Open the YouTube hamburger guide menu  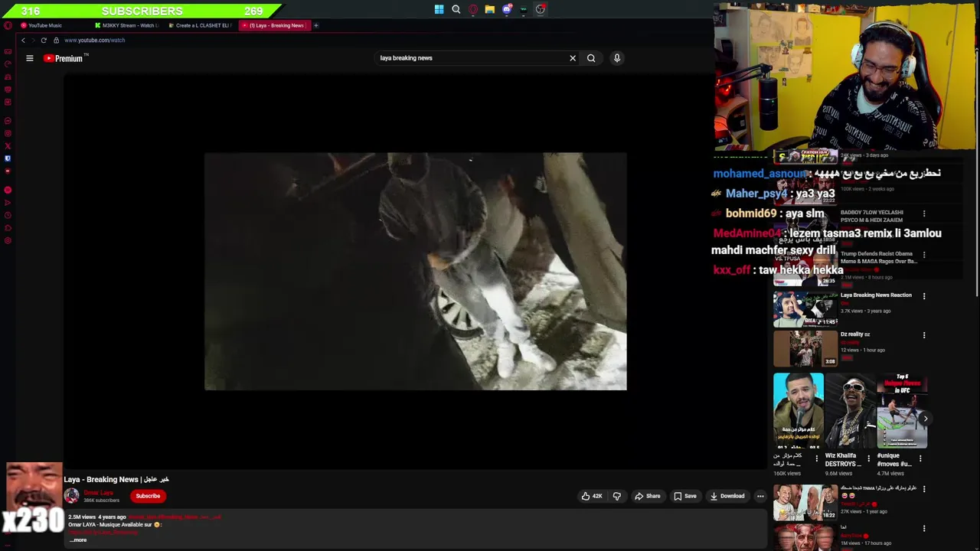30,58
